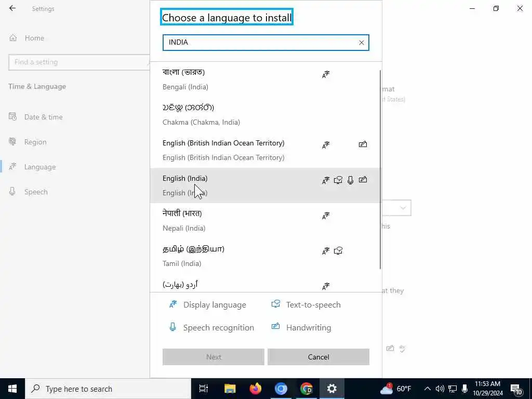Select the Bengali (India) language entry
532x399 pixels.
pos(264,79)
